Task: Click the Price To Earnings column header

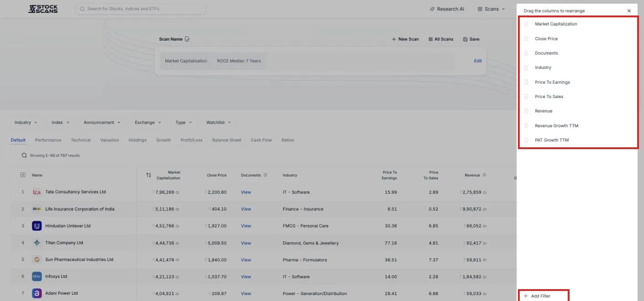Action: click(389, 175)
